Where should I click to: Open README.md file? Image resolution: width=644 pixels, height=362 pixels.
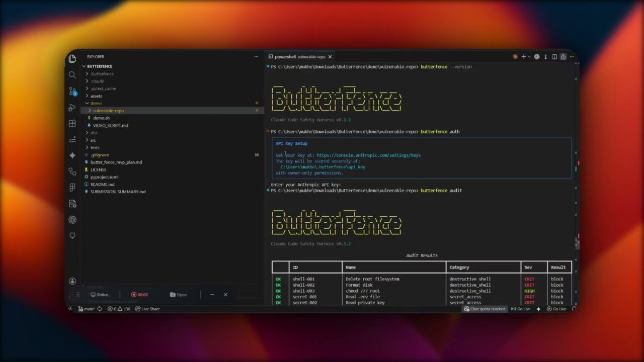tap(102, 185)
